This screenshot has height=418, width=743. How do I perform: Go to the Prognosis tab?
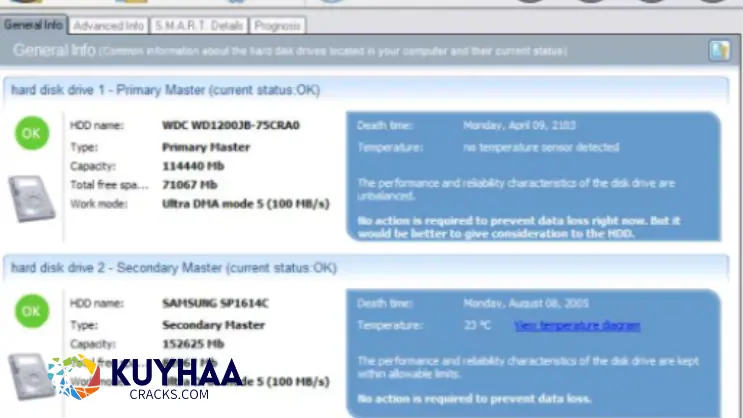277,25
